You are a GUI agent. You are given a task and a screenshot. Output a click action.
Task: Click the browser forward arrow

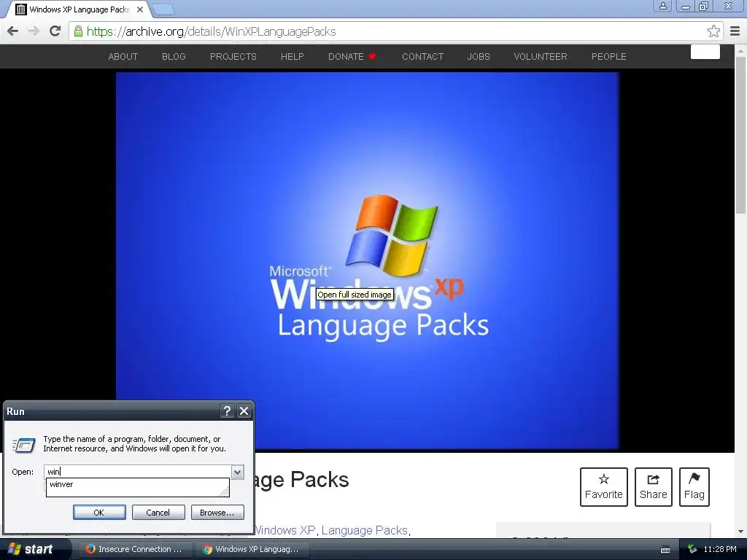click(34, 31)
